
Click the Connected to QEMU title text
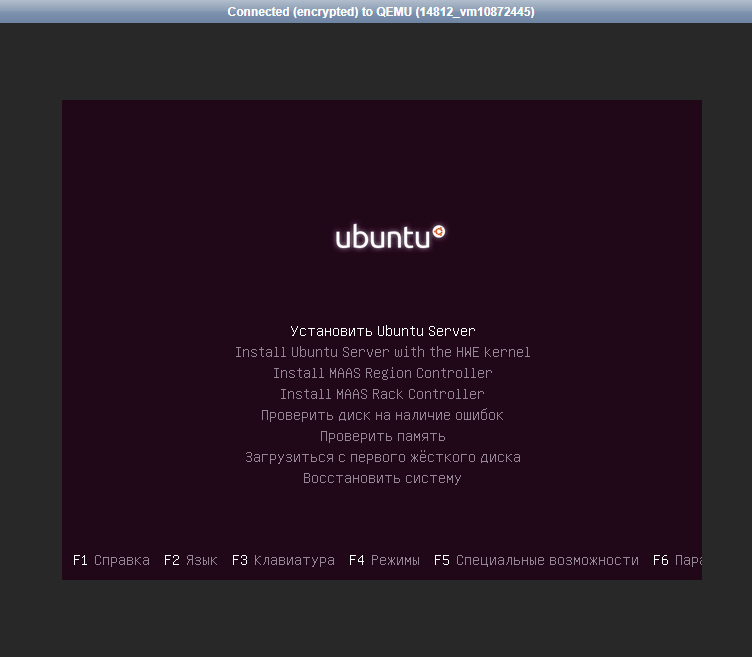(381, 12)
